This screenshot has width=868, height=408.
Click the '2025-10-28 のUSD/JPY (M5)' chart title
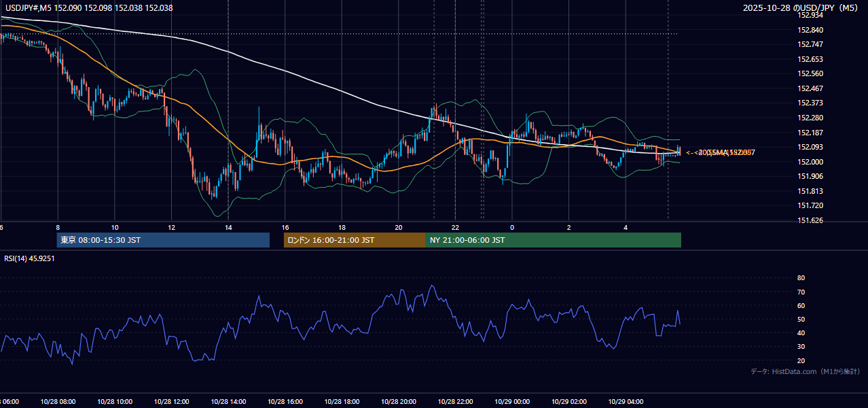pyautogui.click(x=801, y=8)
